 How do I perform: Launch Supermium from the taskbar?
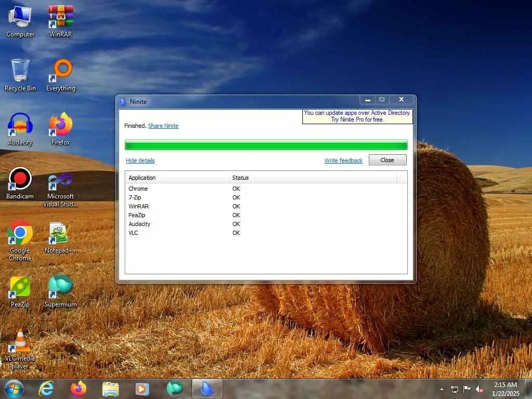[x=175, y=389]
